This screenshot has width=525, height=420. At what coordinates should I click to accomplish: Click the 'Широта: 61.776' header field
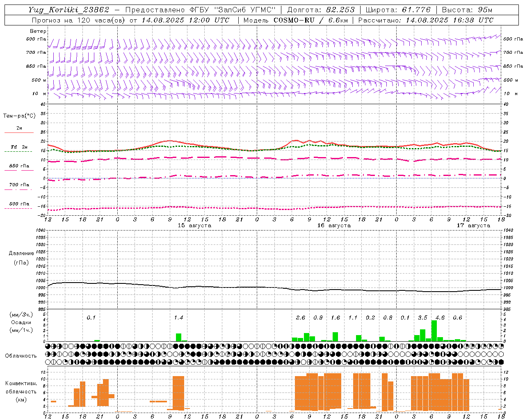(398, 10)
